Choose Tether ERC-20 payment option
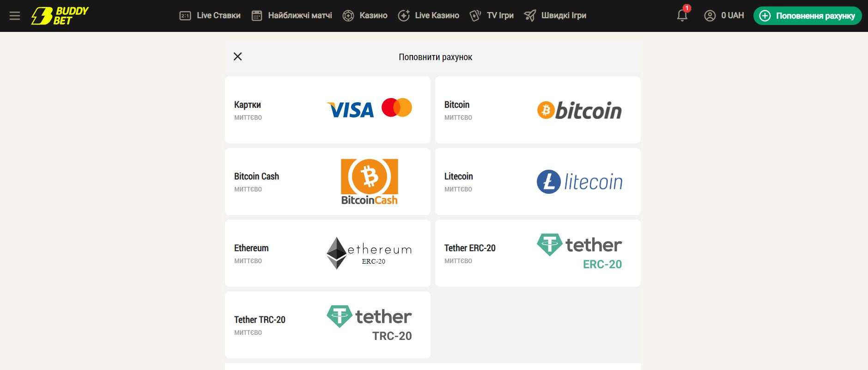 pyautogui.click(x=538, y=253)
